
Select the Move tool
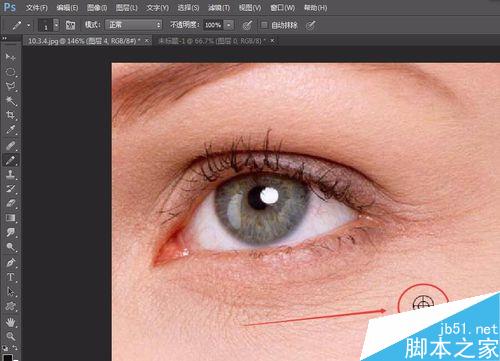click(10, 57)
